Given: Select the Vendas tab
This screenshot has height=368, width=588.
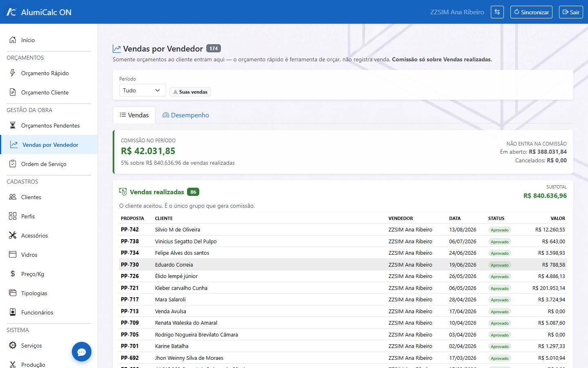Looking at the screenshot, I should click(x=134, y=115).
